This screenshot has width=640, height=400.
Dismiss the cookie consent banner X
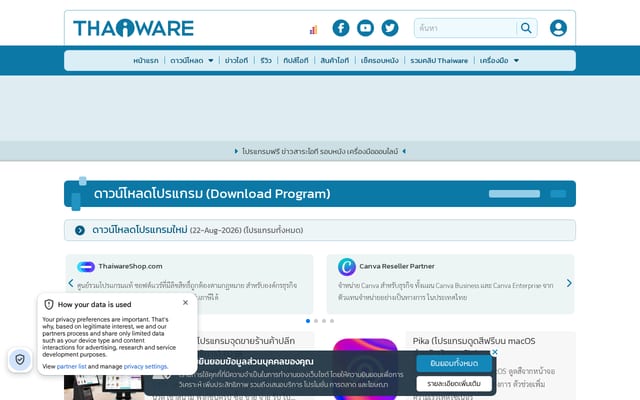click(495, 352)
